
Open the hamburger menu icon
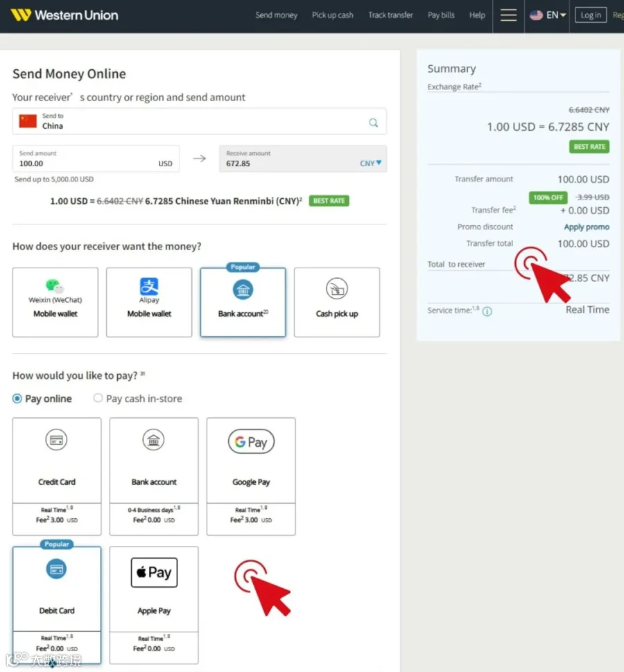tap(508, 15)
